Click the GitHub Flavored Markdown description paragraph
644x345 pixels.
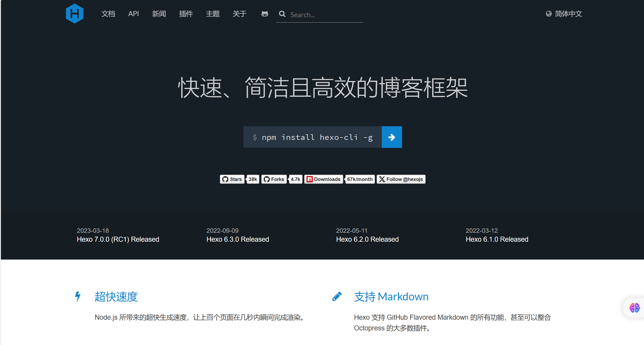pyautogui.click(x=452, y=323)
